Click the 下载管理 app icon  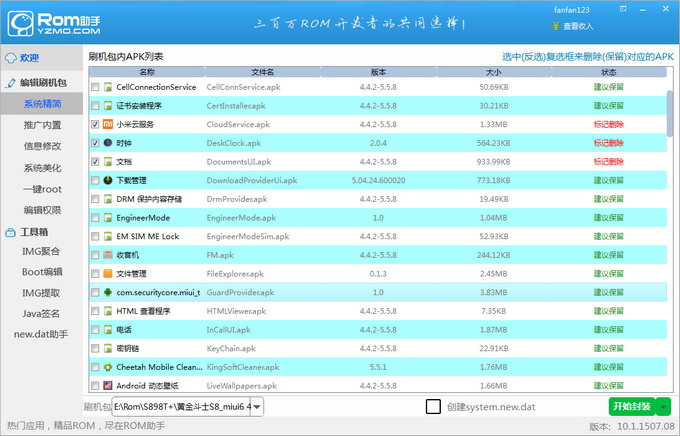point(108,180)
